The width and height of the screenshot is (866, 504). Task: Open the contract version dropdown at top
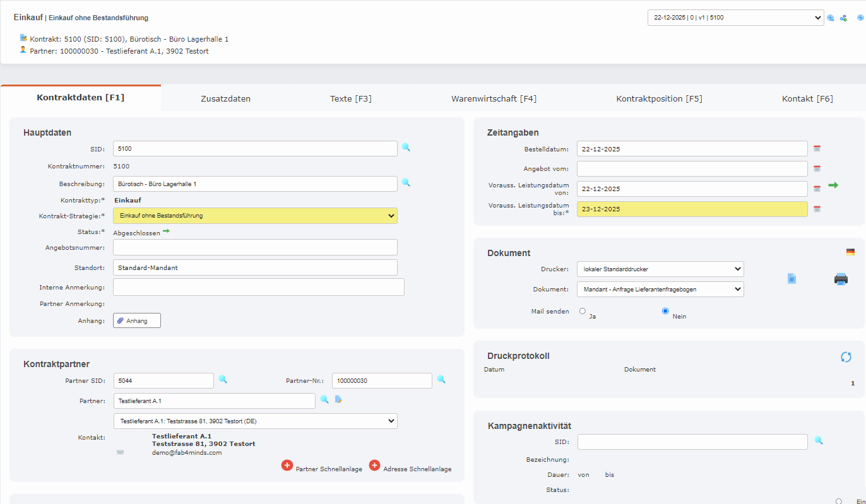(735, 18)
